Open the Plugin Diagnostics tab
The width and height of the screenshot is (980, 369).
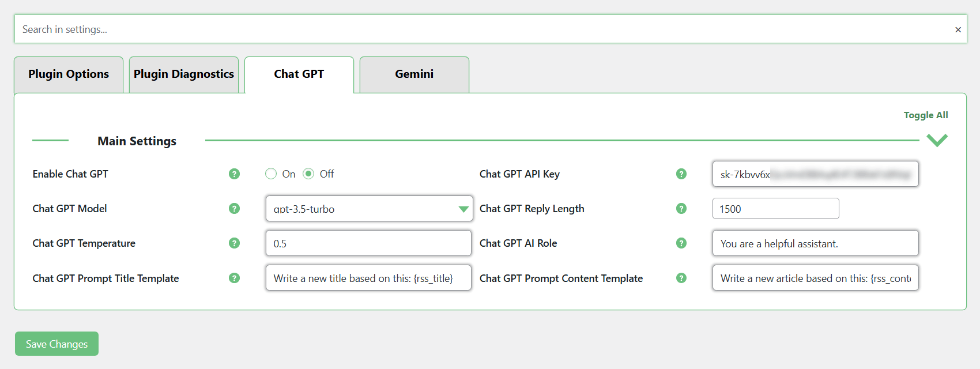184,74
